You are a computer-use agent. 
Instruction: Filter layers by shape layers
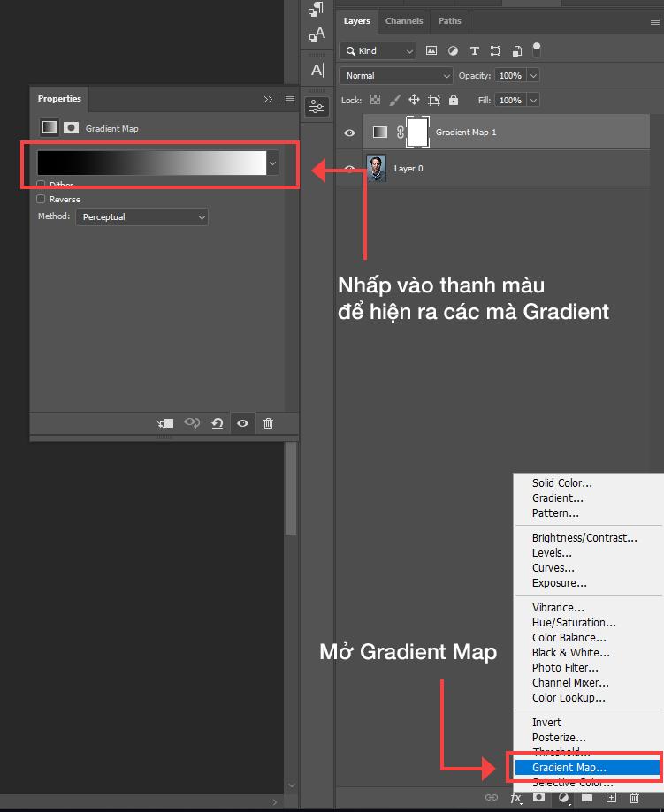pyautogui.click(x=495, y=50)
